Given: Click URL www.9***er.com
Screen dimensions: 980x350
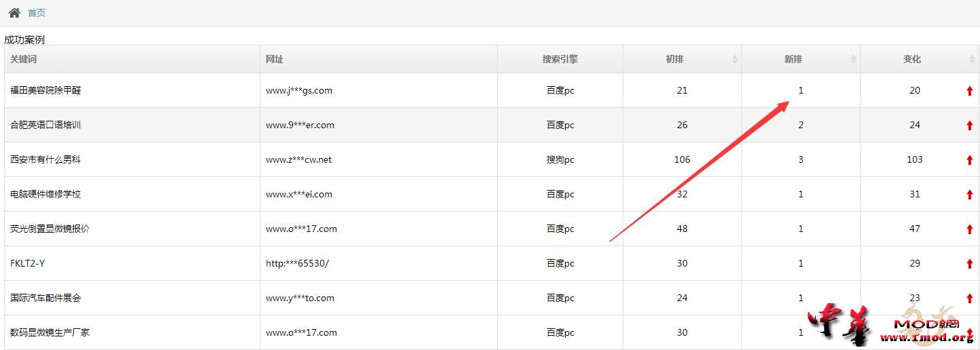Looking at the screenshot, I should [300, 125].
